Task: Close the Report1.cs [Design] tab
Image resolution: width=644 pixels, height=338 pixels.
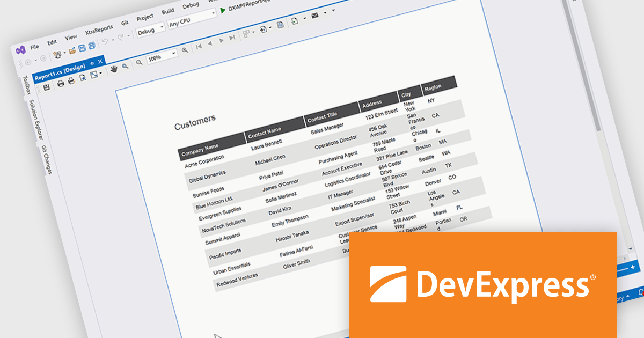Action: (100, 61)
